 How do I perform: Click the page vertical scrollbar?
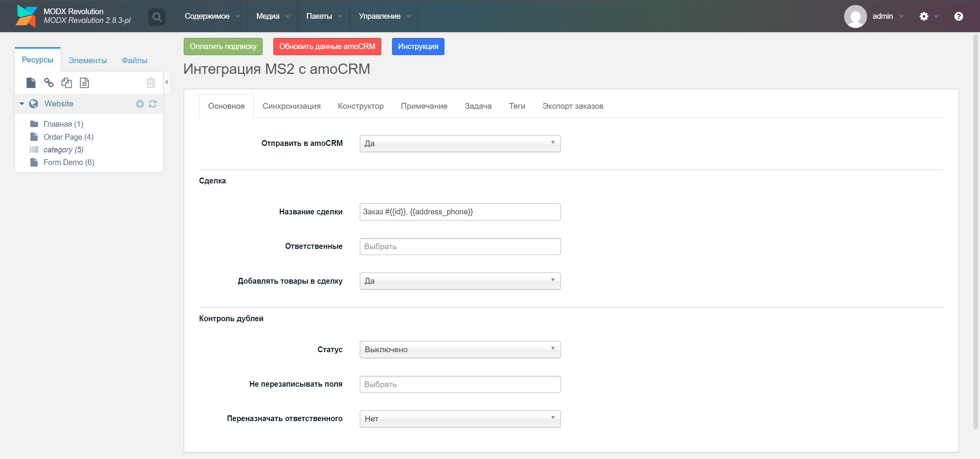[x=975, y=232]
